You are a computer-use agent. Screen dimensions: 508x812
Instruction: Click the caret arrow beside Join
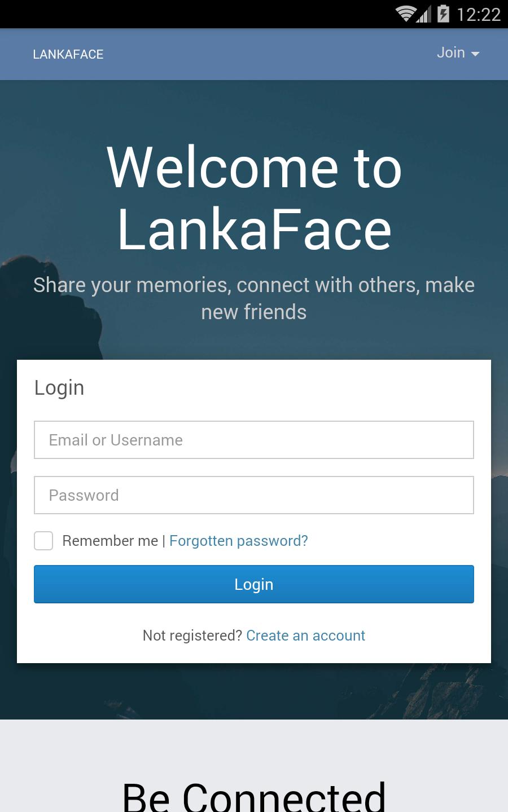click(x=475, y=54)
